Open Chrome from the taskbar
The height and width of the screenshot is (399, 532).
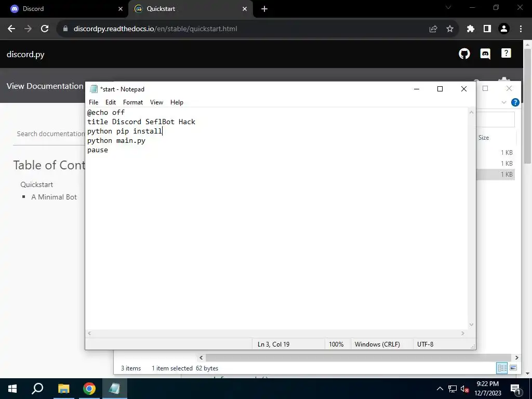click(x=89, y=389)
